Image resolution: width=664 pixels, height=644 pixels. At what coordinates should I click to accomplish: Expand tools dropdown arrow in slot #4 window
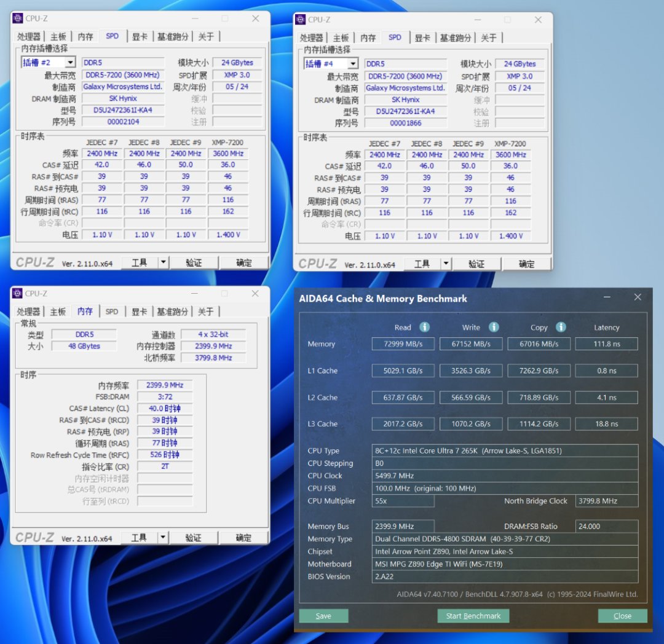446,264
